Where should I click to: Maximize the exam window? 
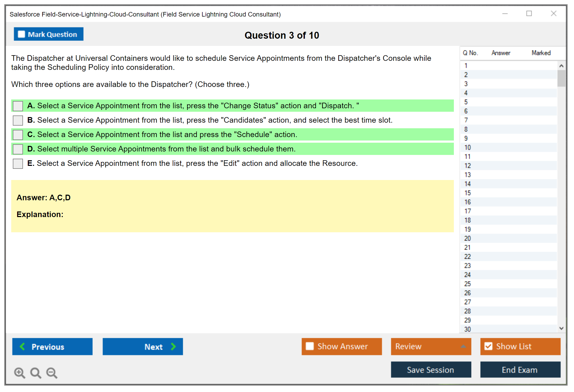coord(529,14)
